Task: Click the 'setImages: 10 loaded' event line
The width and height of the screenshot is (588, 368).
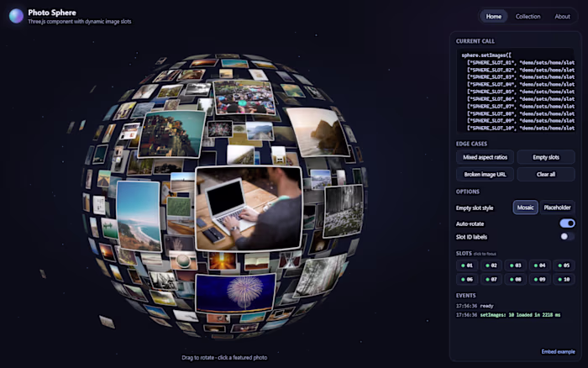Action: click(x=520, y=315)
